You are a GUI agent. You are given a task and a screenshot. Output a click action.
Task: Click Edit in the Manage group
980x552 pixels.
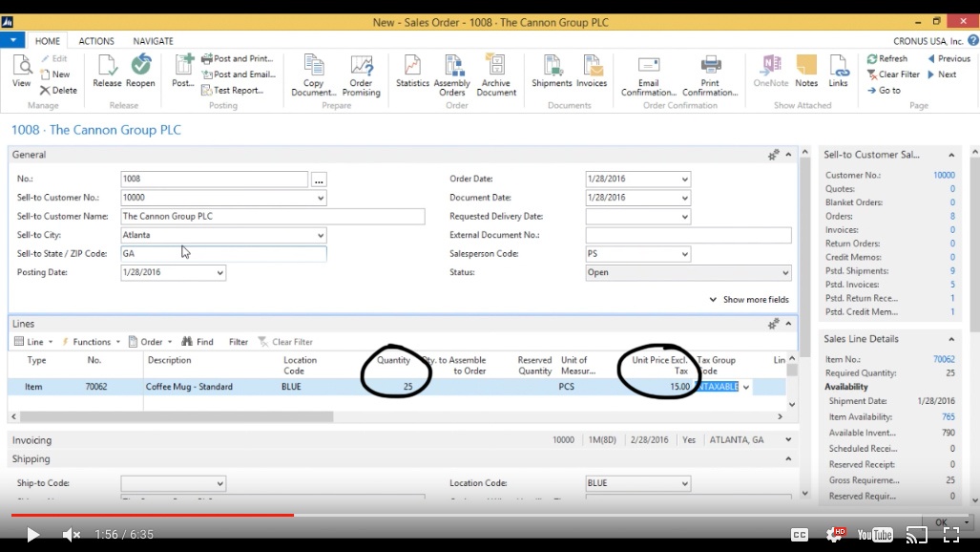[x=53, y=59]
